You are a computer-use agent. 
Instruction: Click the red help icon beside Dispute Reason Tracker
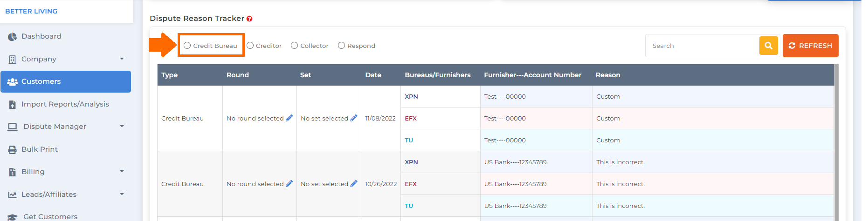click(x=249, y=19)
